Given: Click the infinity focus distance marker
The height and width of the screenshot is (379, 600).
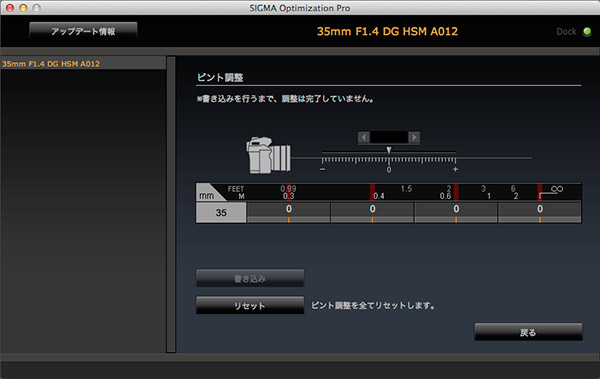Looking at the screenshot, I should pyautogui.click(x=557, y=189).
